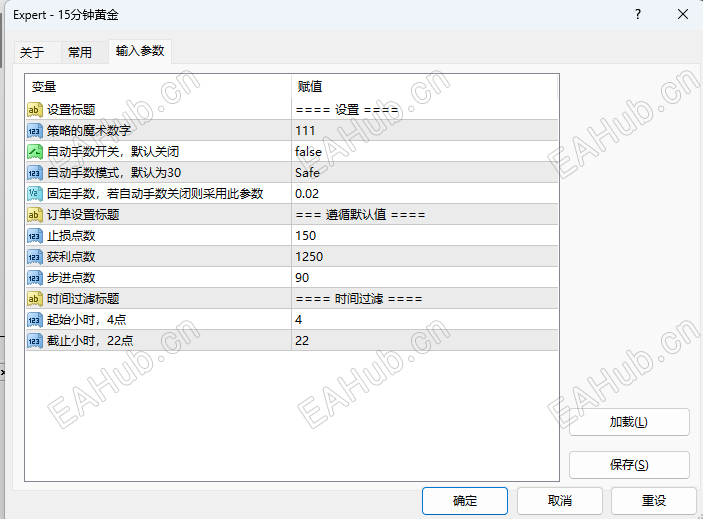Select the 获利点数 variable name
703x519 pixels.
pyautogui.click(x=71, y=257)
